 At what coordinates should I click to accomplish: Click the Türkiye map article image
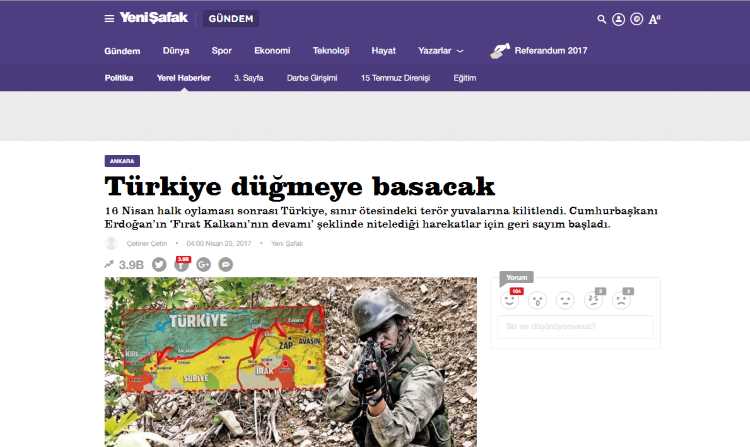point(290,362)
